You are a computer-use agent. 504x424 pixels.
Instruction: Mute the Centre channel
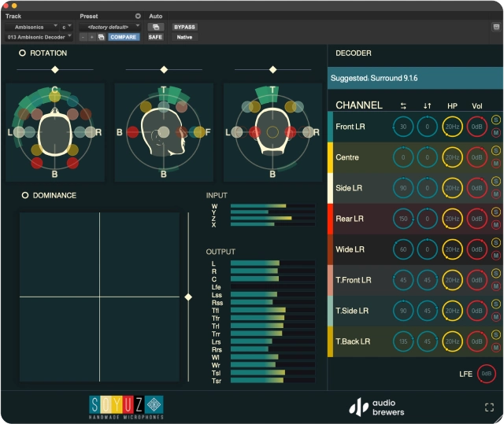[496, 164]
